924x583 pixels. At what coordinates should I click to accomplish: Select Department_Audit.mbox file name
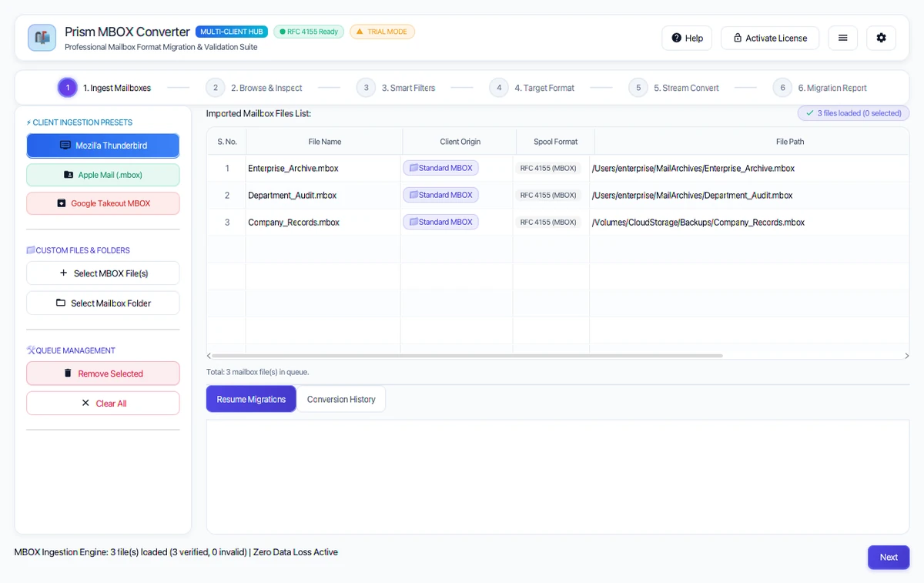(x=293, y=195)
